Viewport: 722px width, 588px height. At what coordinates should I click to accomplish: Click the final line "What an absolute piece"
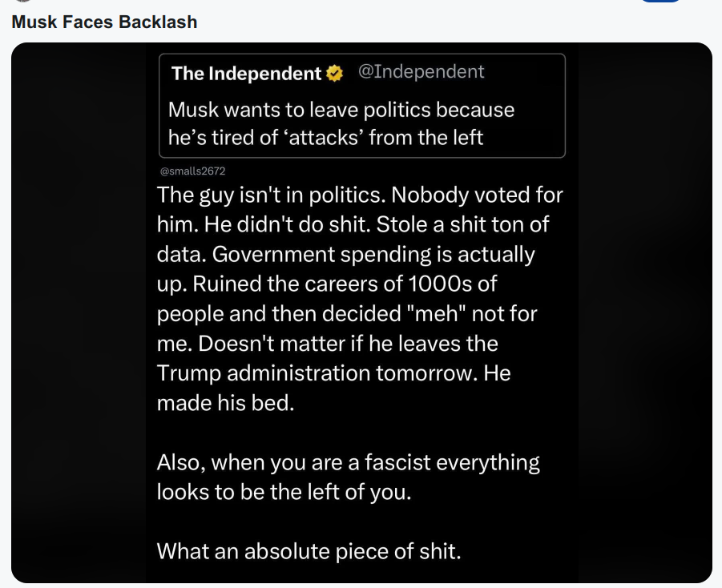[x=309, y=551]
